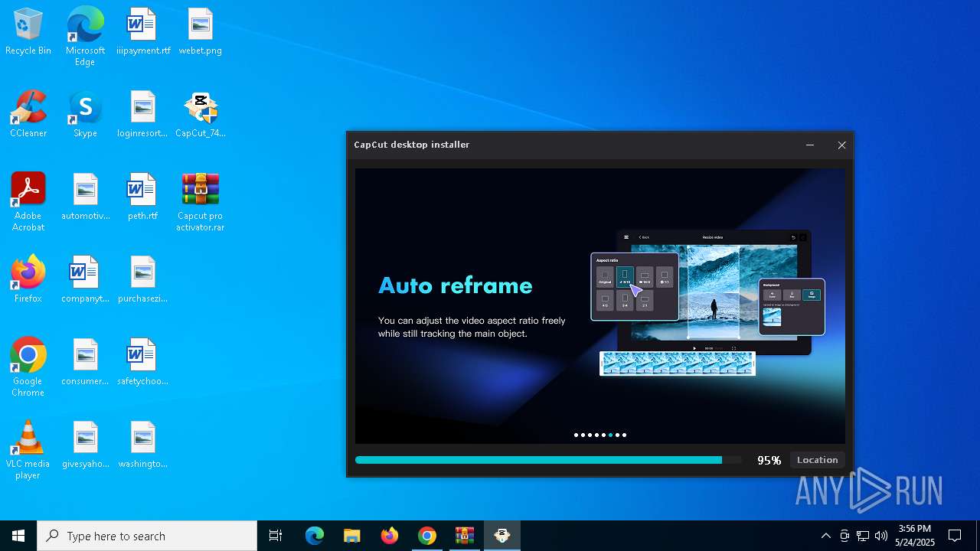
Task: Click the Auto reframe preview image
Action: click(x=708, y=302)
